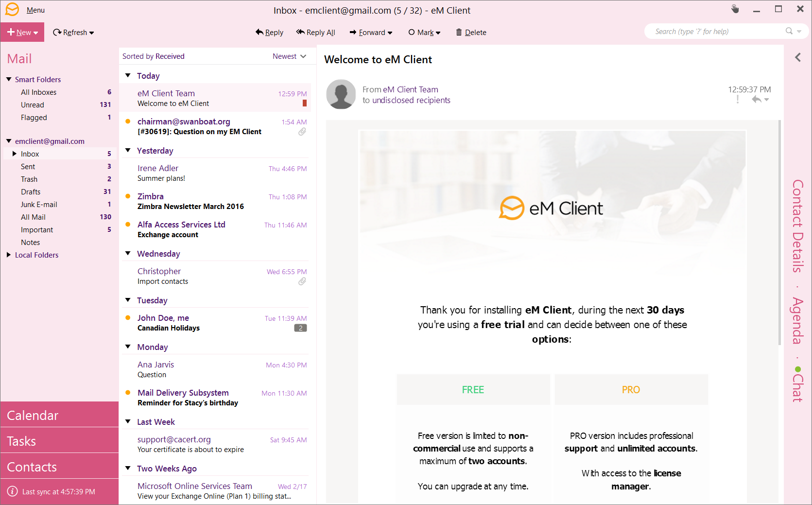Click attachment icon on Christopher's email
Image resolution: width=812 pixels, height=505 pixels.
coord(302,281)
